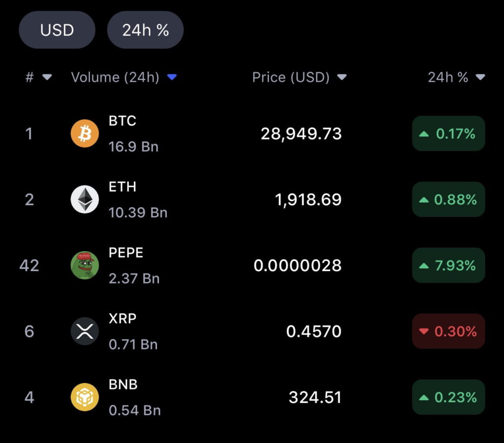
Task: Click the green up arrow in BTC badge
Action: pyautogui.click(x=424, y=134)
